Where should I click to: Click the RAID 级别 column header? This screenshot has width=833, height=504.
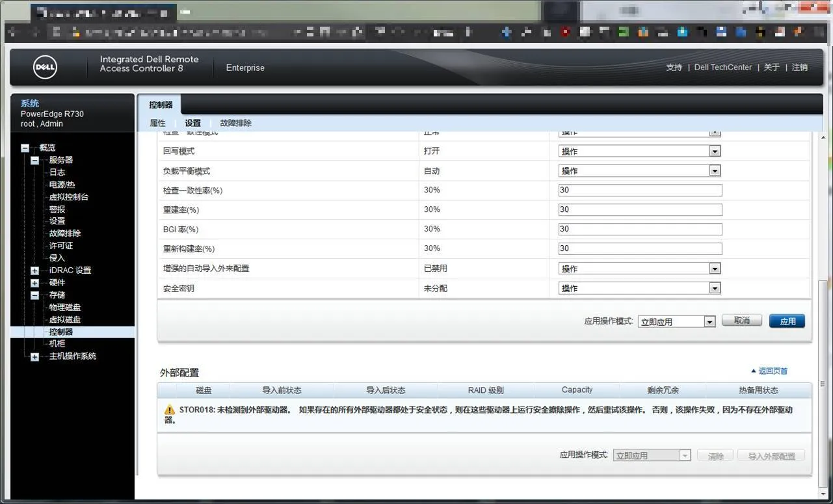point(486,390)
